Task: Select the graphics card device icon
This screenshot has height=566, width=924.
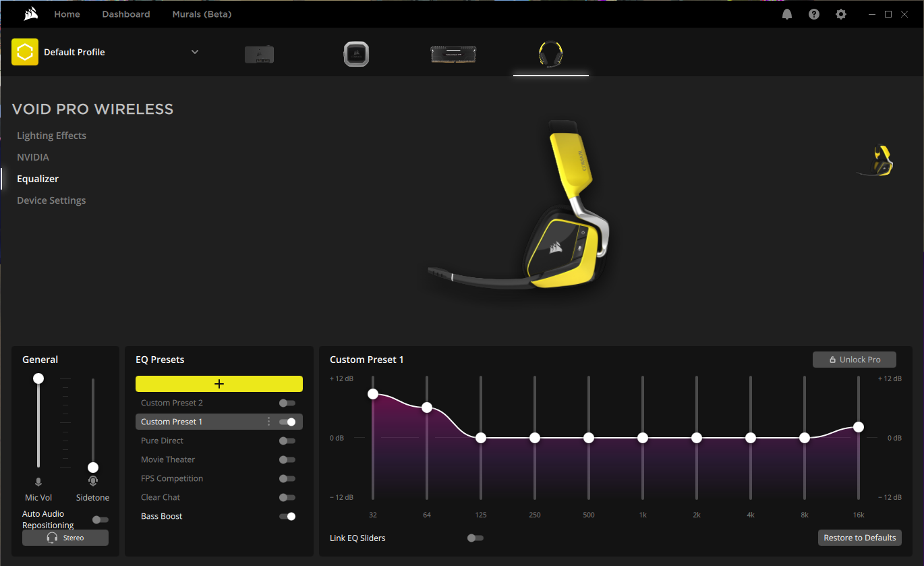Action: coord(260,54)
